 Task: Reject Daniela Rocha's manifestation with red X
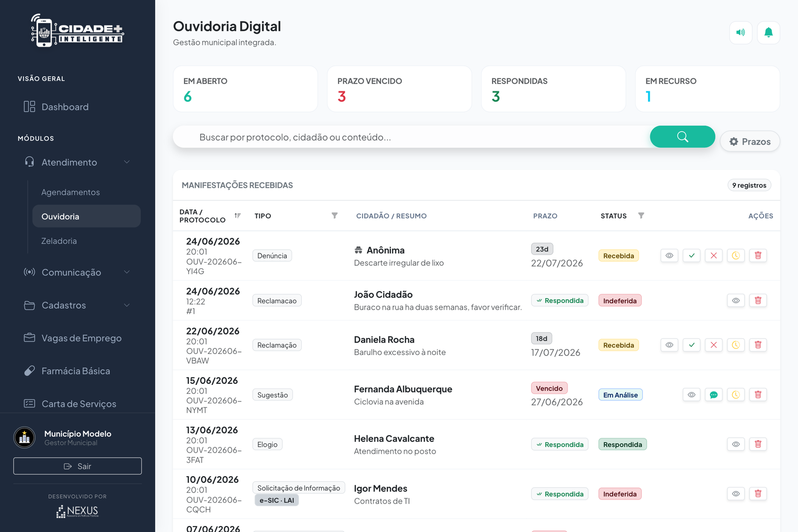[x=714, y=345]
